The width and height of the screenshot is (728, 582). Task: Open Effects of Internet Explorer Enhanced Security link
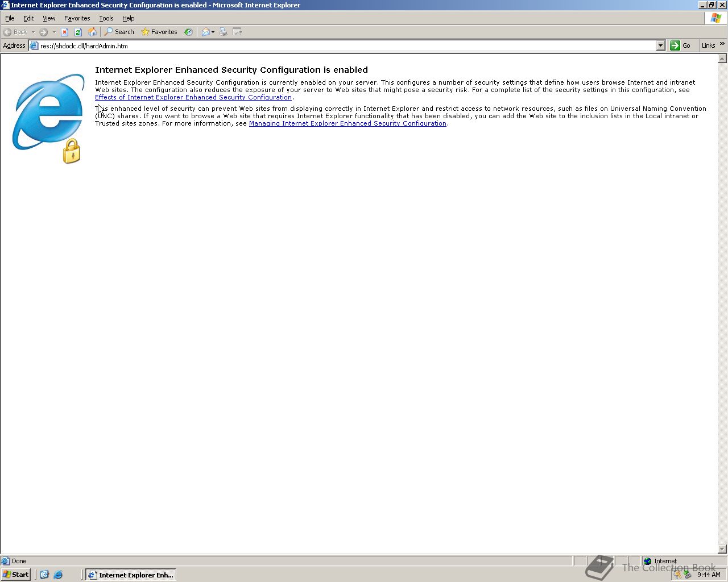point(193,97)
